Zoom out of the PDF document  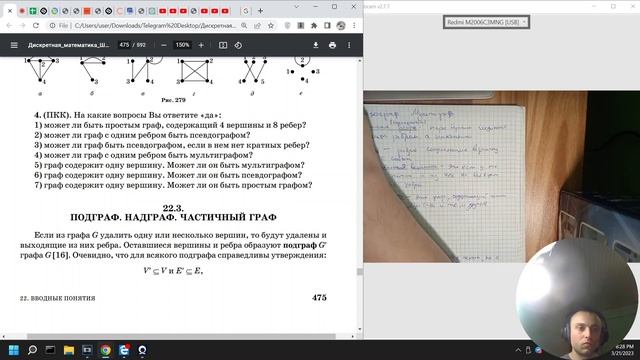(164, 45)
